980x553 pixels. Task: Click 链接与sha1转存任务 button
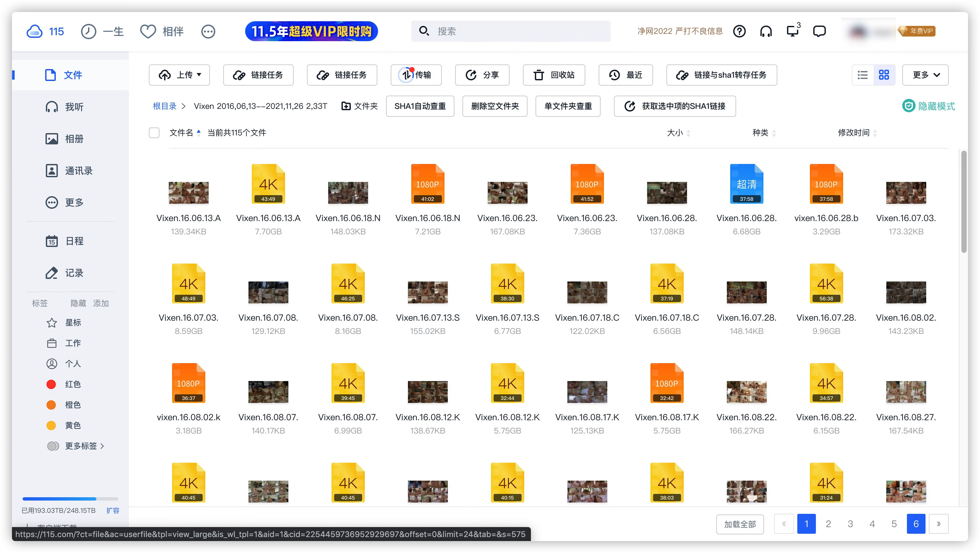tap(722, 75)
